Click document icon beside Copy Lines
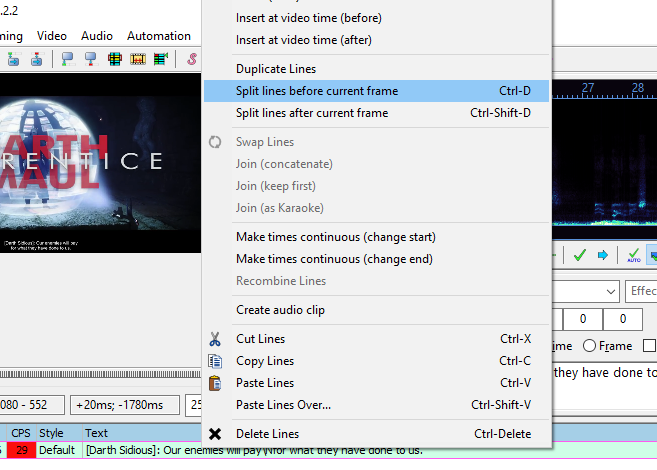Screen dimensions: 657x470 coord(215,361)
